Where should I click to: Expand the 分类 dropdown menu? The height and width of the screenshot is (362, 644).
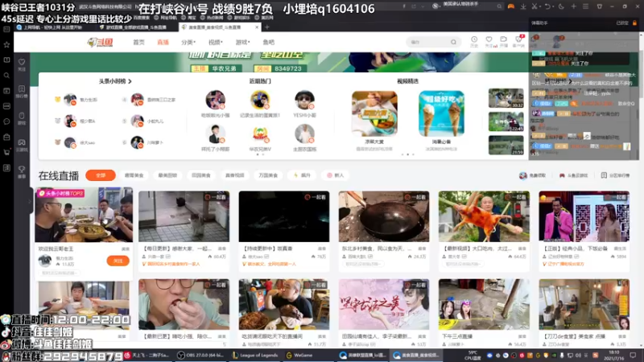188,43
